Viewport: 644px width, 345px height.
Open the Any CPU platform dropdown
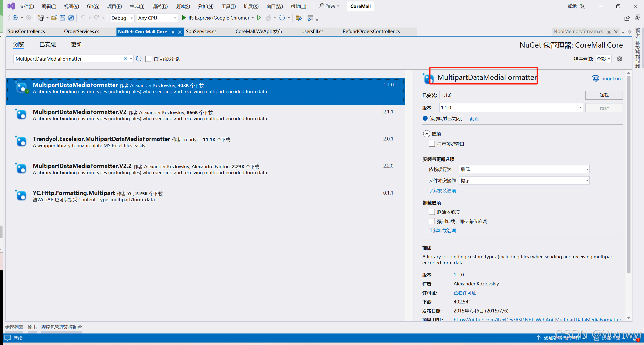point(157,18)
